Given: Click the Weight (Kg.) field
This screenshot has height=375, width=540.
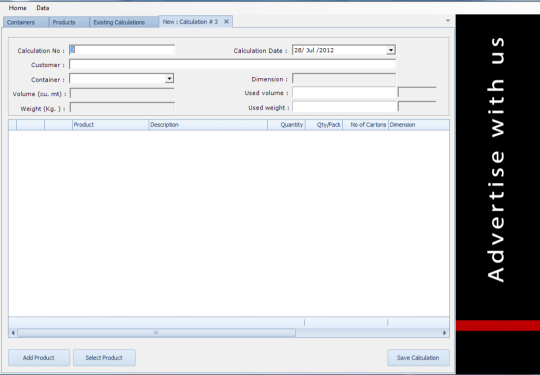Looking at the screenshot, I should tap(122, 108).
